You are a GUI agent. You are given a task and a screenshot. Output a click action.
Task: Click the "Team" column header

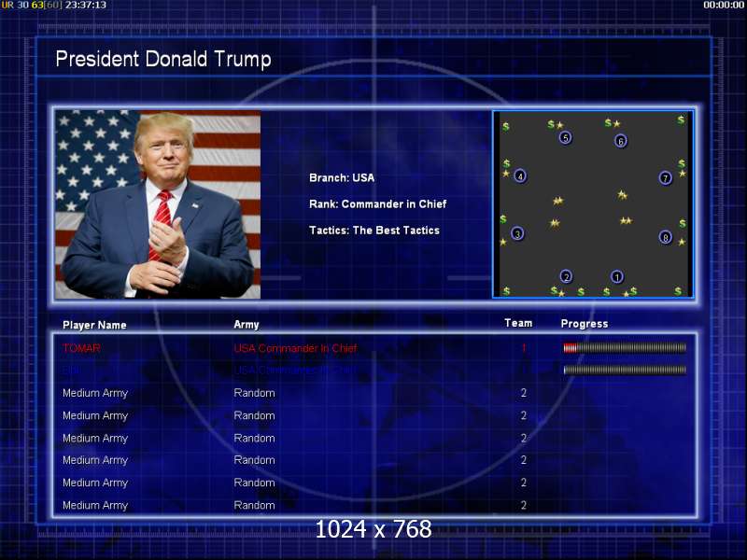518,323
